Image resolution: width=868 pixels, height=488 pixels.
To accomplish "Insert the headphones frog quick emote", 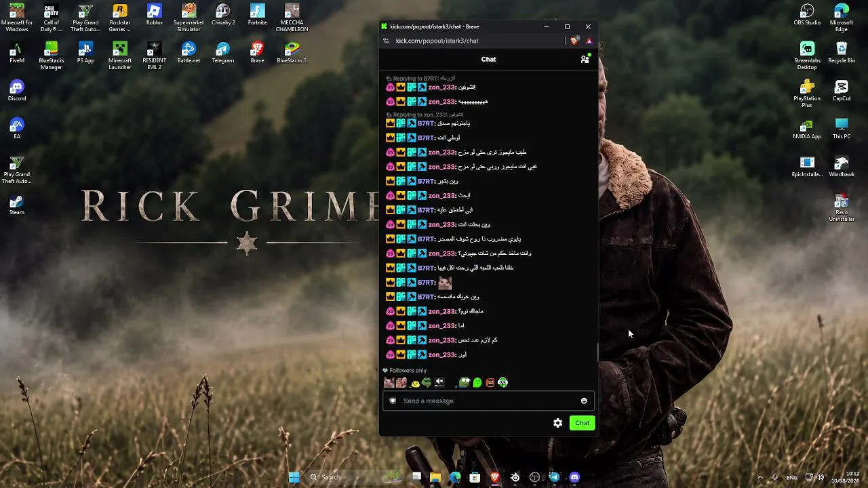I will pyautogui.click(x=502, y=382).
